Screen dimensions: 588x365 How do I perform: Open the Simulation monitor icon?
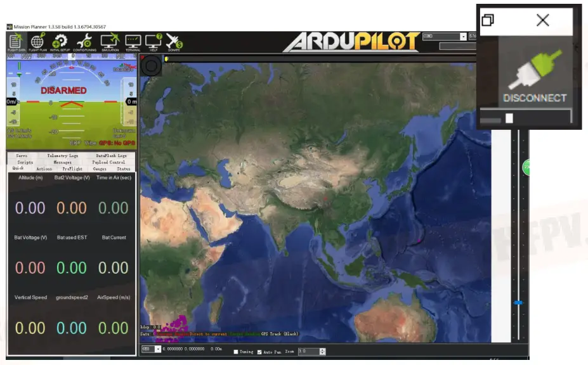[110, 42]
